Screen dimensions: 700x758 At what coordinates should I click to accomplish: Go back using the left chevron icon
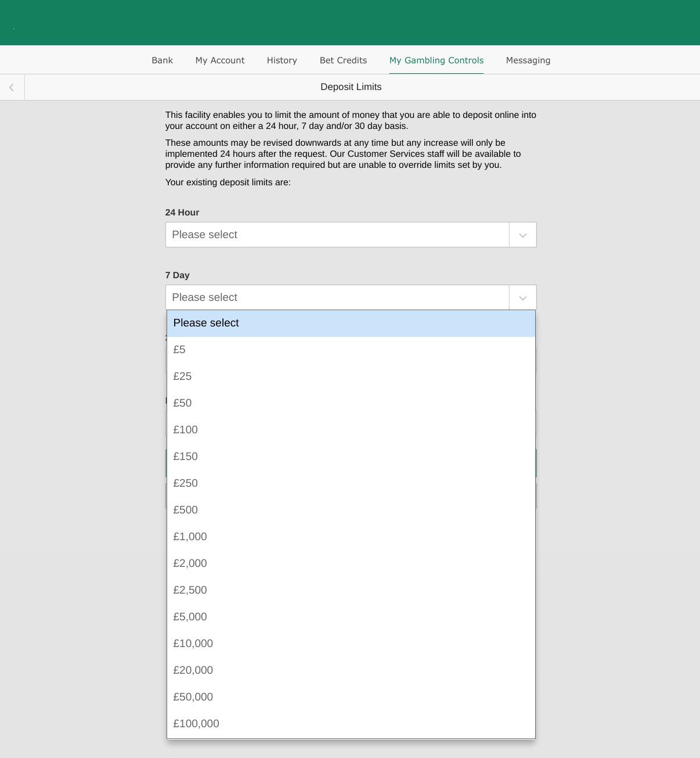[x=12, y=87]
